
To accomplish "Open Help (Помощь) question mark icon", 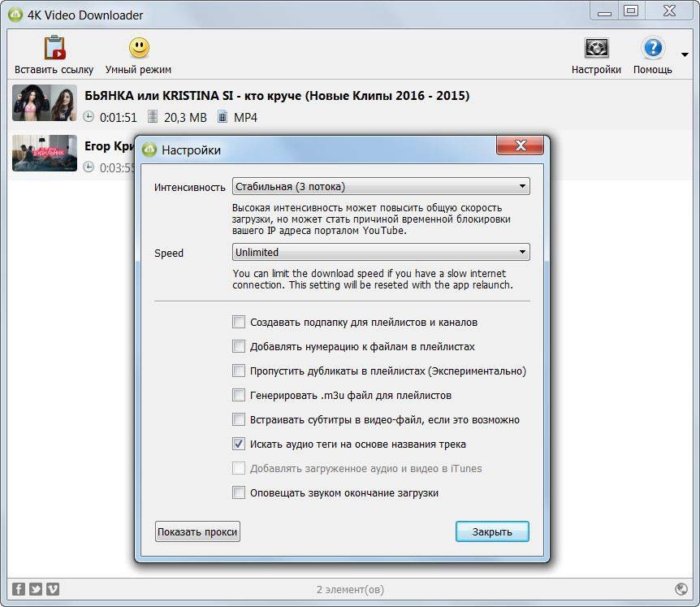I will (x=653, y=48).
